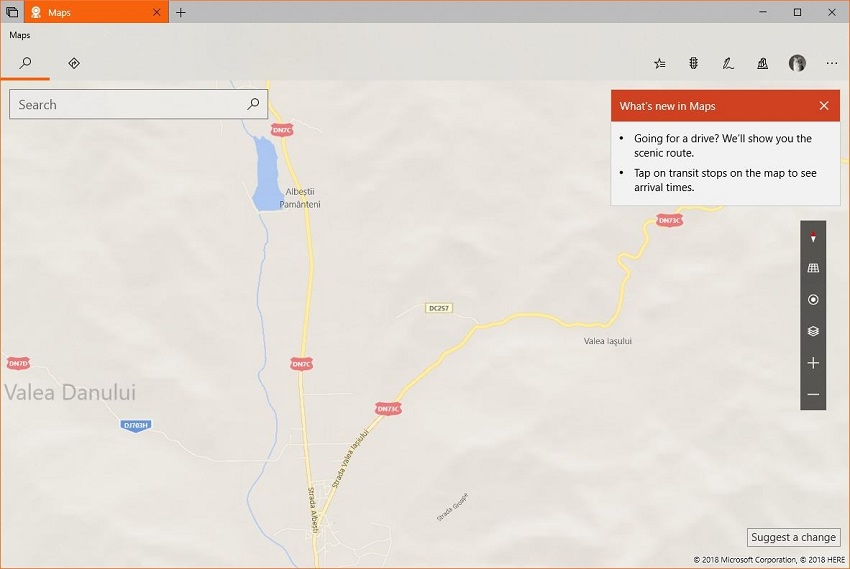Open the Search tab with magnifier icon
Viewport: 850px width, 569px height.
click(25, 63)
